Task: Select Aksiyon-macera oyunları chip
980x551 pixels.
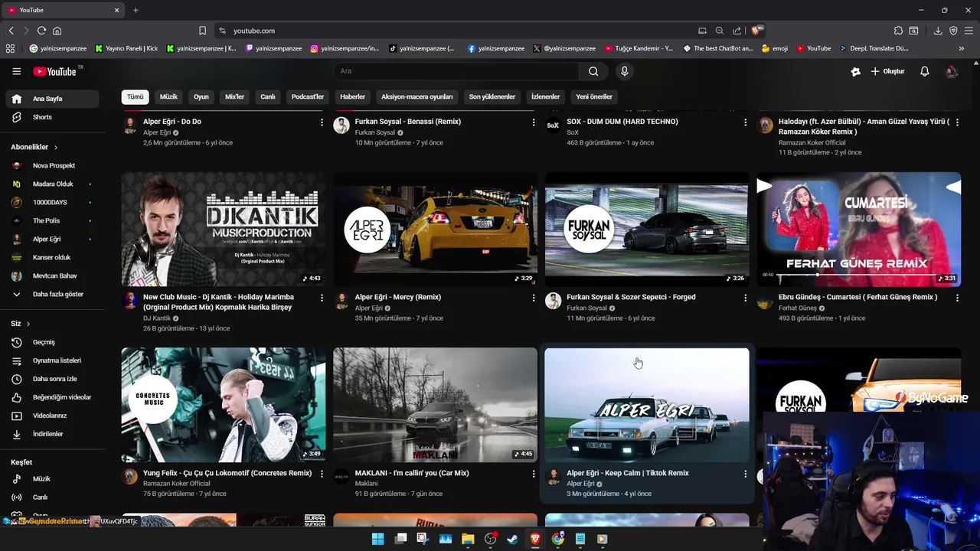Action: click(x=417, y=97)
